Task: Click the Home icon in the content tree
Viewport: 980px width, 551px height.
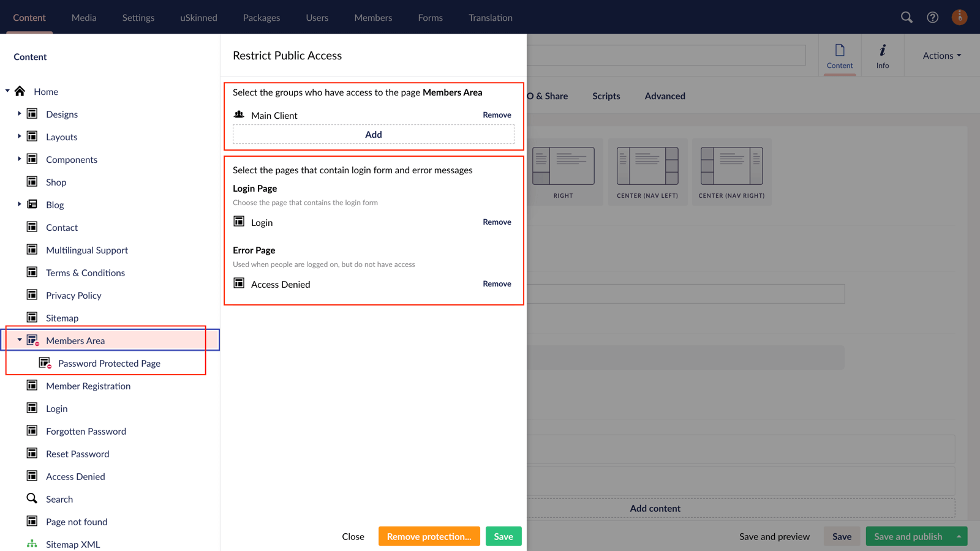Action: click(21, 91)
